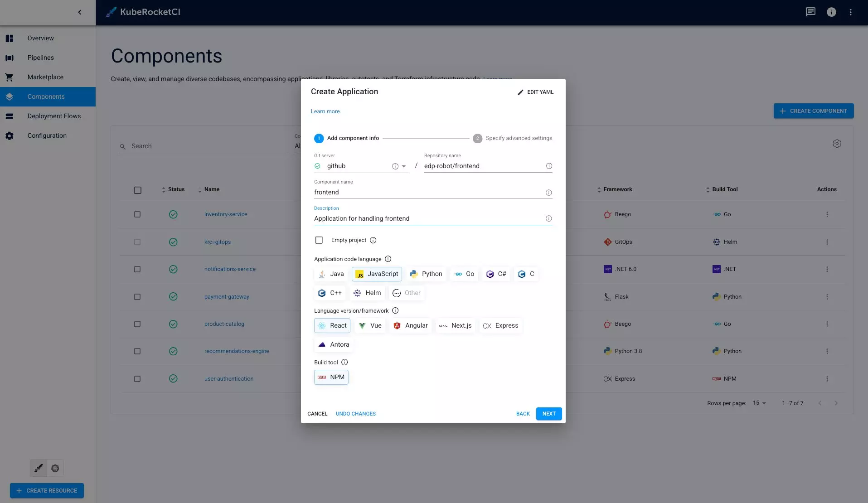Click the KubeRocketCI logo
This screenshot has height=503, width=868.
click(143, 12)
